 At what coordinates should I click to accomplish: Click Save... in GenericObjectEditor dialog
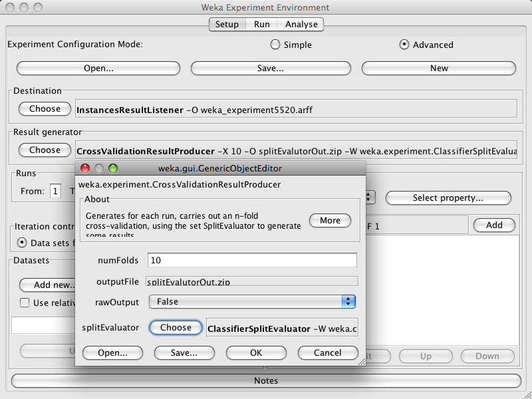point(184,353)
